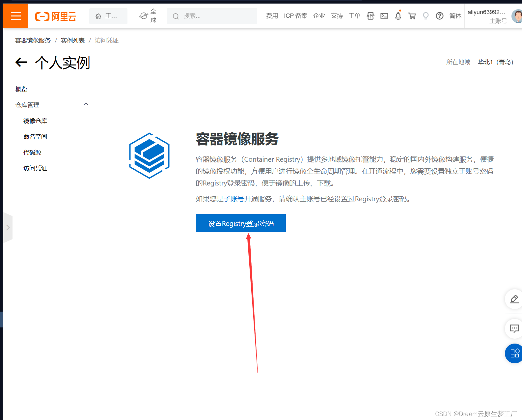This screenshot has height=420, width=522.
Task: Click the search magnifier icon
Action: coord(176,16)
